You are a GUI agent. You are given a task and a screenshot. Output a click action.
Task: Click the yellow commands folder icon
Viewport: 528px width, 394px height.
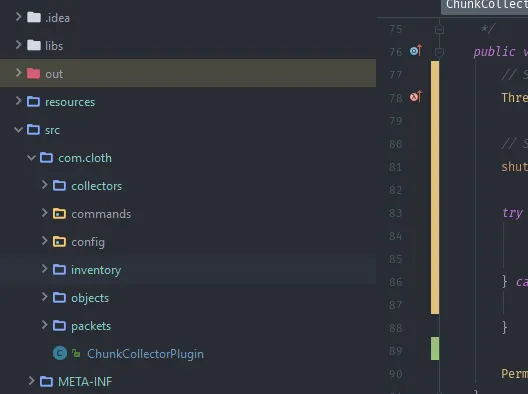tap(60, 214)
